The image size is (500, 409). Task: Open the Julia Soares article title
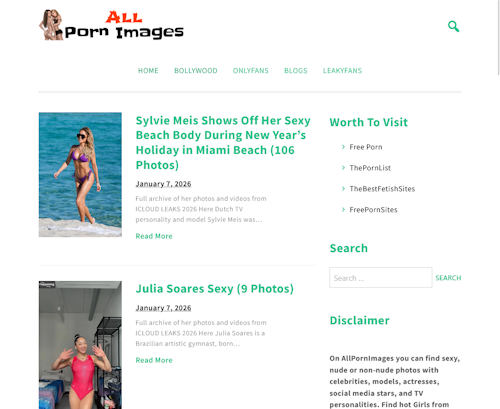214,289
